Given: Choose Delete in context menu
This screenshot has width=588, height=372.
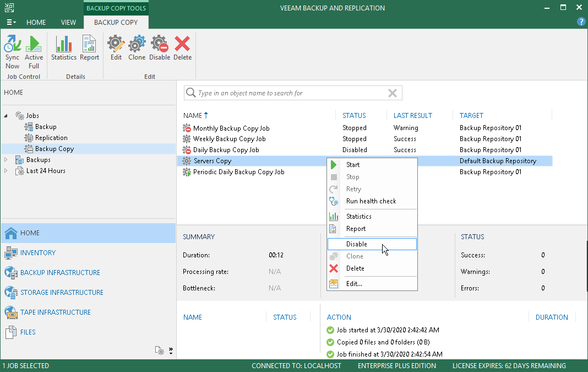Looking at the screenshot, I should pyautogui.click(x=372, y=268).
